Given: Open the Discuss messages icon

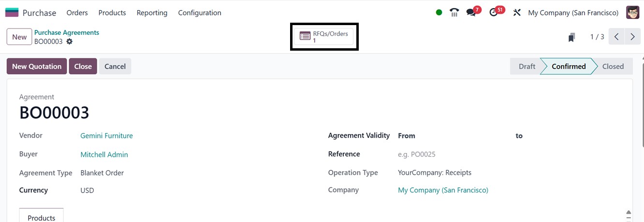Looking at the screenshot, I should (471, 13).
